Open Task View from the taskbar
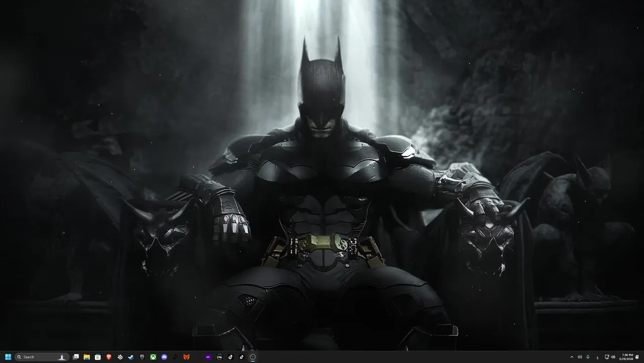 tap(76, 357)
